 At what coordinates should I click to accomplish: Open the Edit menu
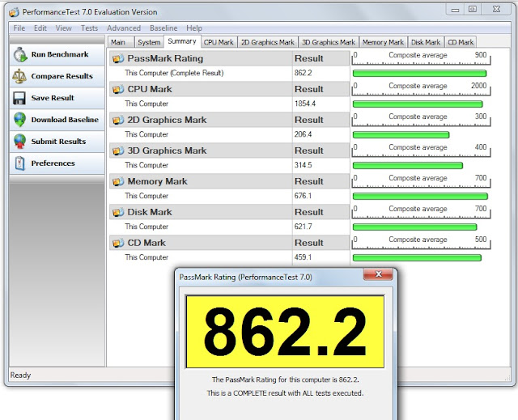pyautogui.click(x=40, y=28)
